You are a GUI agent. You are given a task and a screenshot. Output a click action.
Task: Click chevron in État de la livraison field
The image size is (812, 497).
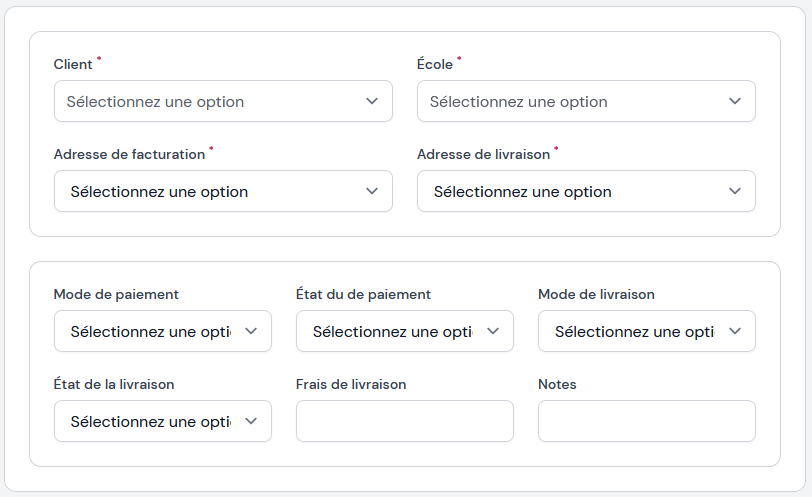[251, 422]
